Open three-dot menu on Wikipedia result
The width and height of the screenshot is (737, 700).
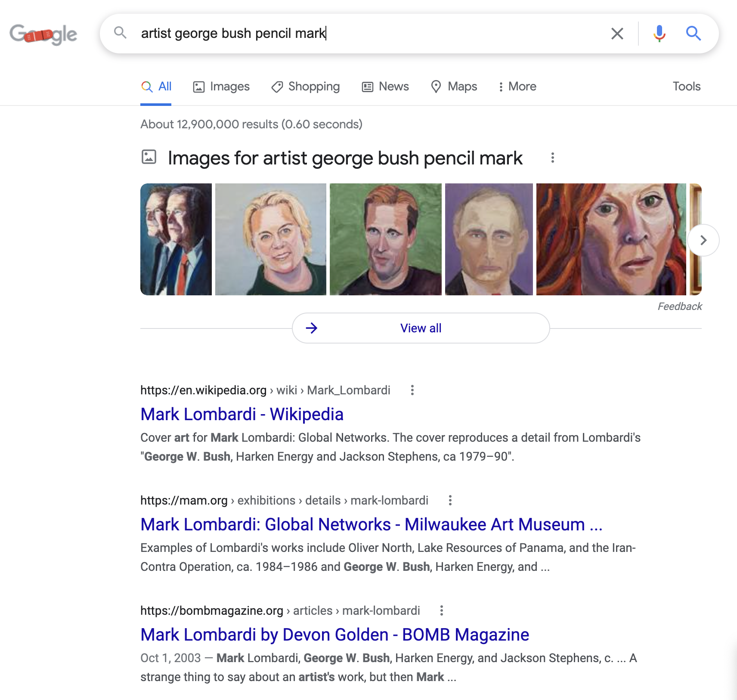click(x=412, y=390)
